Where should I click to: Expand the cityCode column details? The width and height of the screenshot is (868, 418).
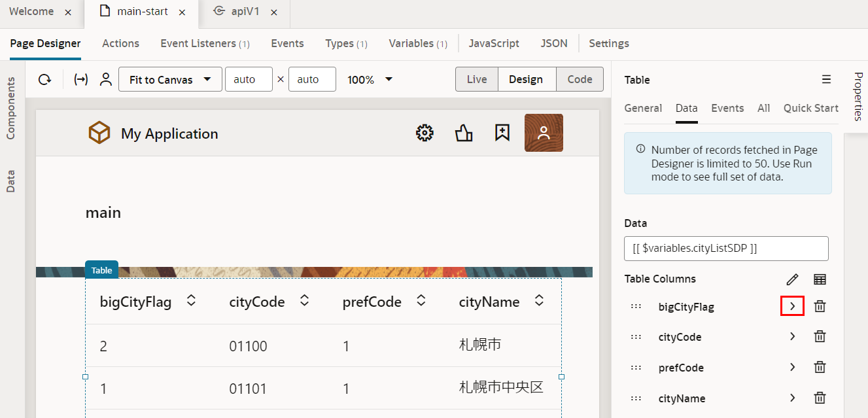[x=792, y=337]
